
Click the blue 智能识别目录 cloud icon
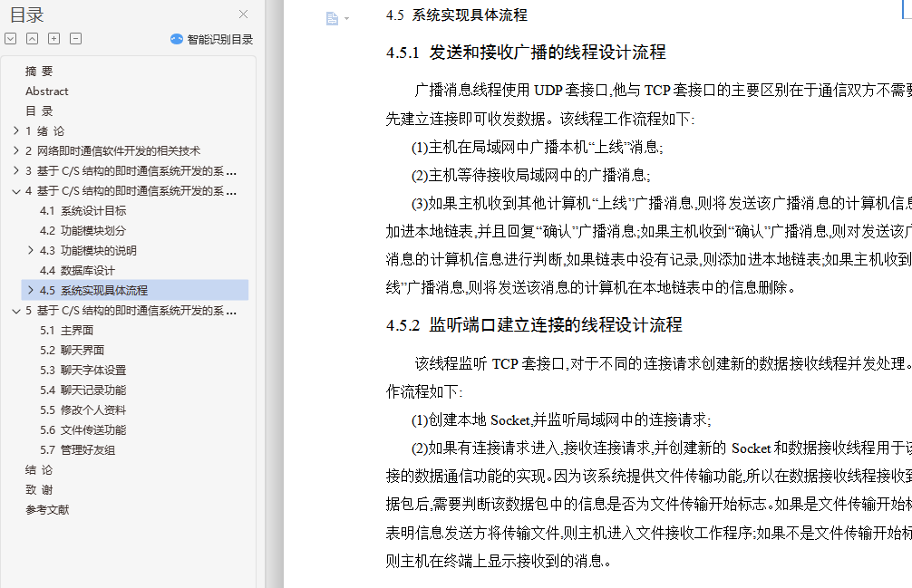point(176,39)
